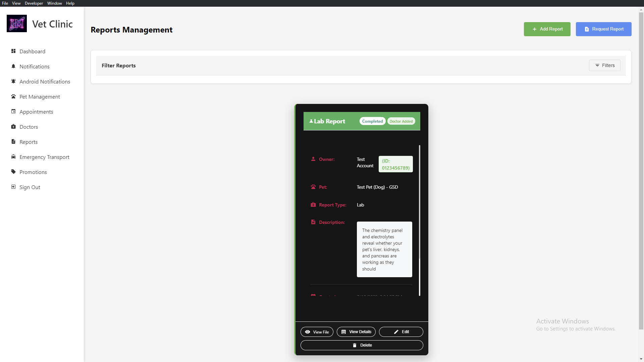Viewport: 644px width, 362px height.
Task: Click the Pet Management paw icon
Action: point(13,97)
